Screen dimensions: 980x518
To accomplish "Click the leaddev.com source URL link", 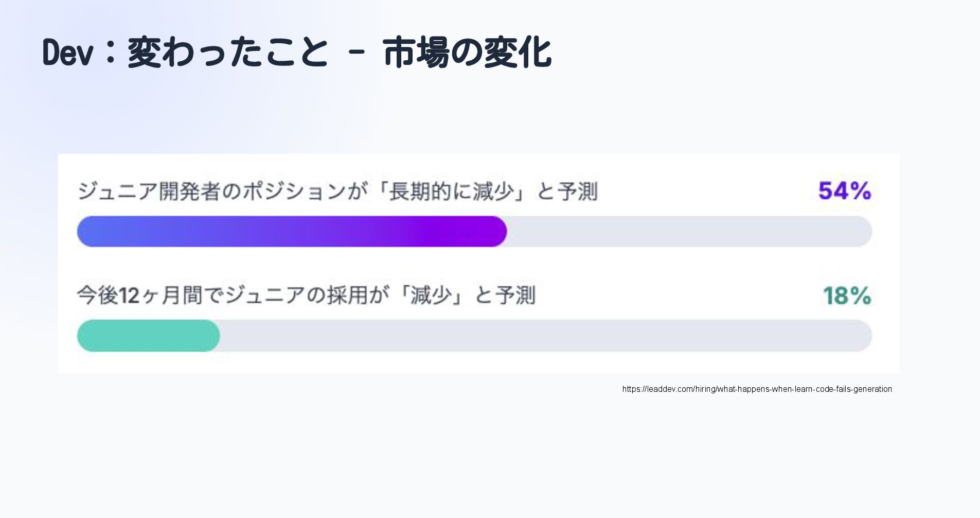I will coord(757,389).
